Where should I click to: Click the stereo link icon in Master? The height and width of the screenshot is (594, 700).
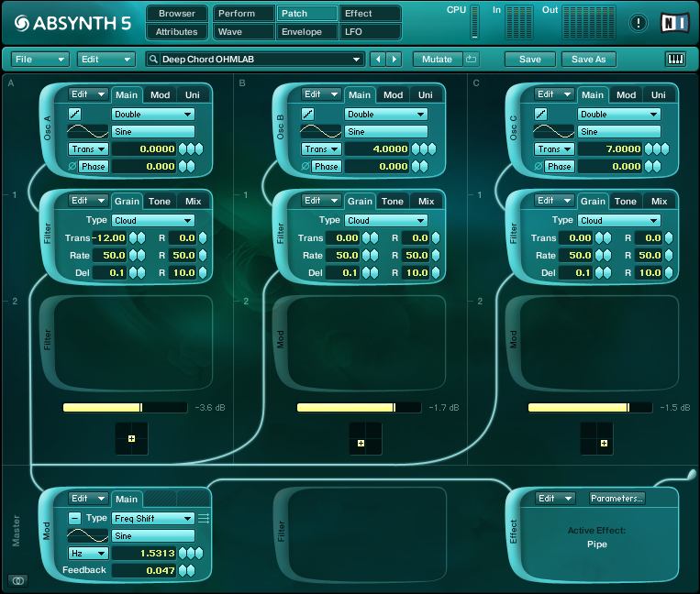click(17, 580)
